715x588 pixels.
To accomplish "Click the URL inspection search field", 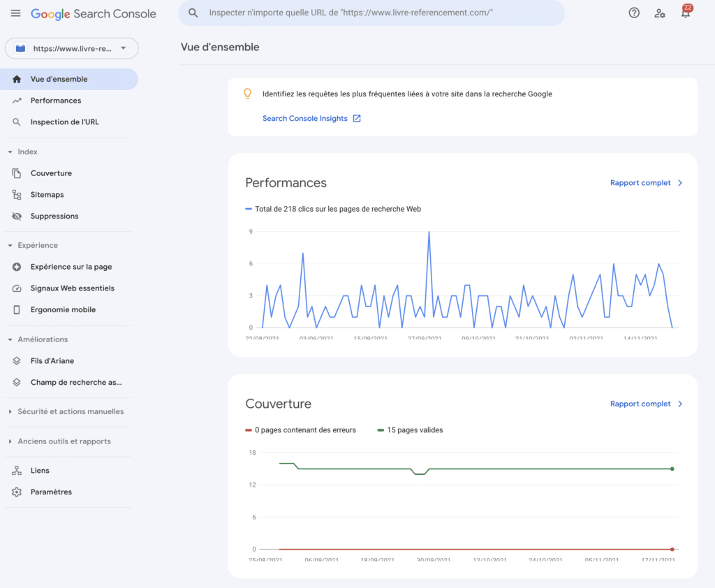I will tap(371, 13).
